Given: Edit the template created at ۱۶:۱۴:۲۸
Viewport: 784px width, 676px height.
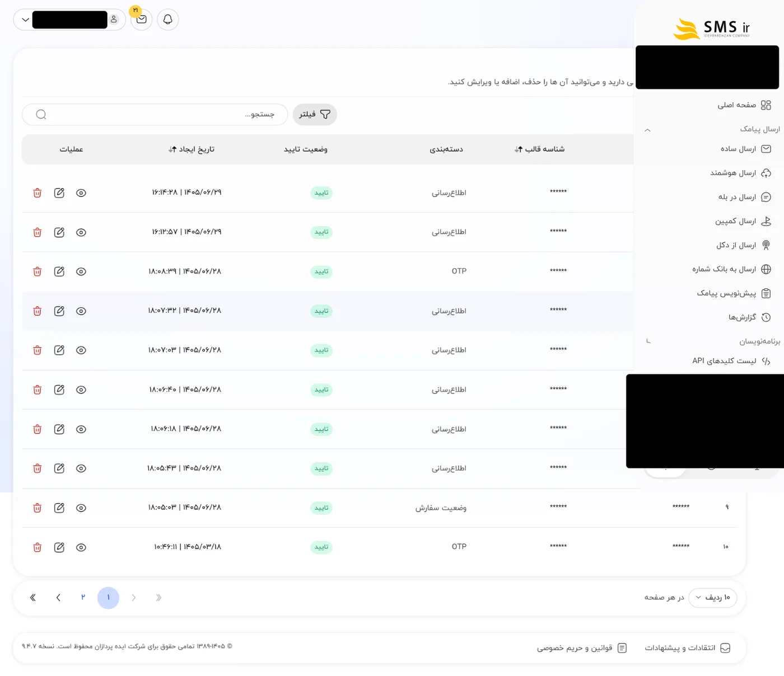Looking at the screenshot, I should click(59, 193).
